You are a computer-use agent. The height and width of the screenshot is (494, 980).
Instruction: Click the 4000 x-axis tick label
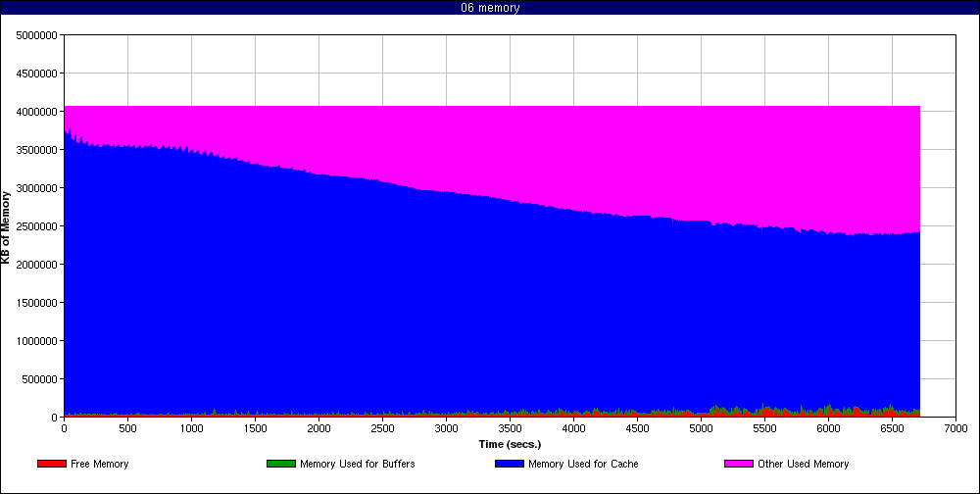click(x=573, y=428)
